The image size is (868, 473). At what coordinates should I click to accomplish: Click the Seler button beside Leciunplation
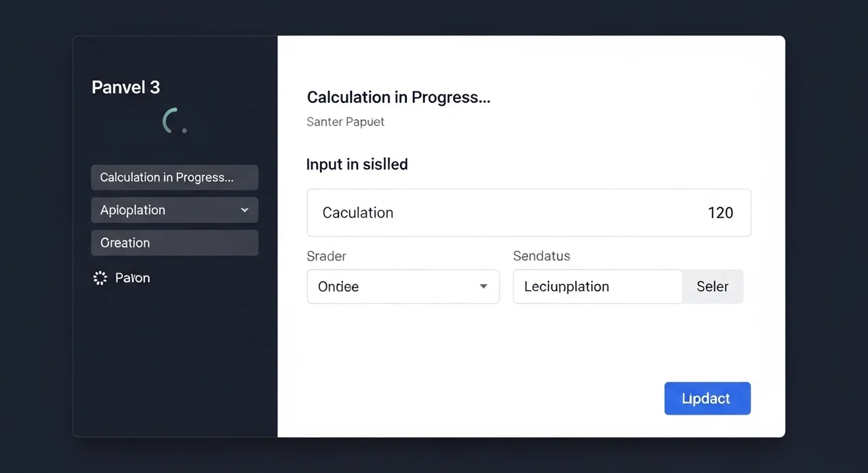712,287
